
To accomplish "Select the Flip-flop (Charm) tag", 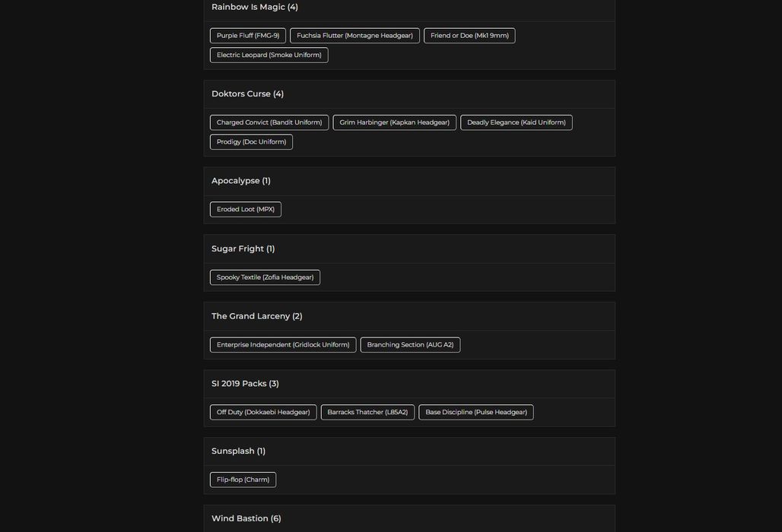I will [243, 480].
